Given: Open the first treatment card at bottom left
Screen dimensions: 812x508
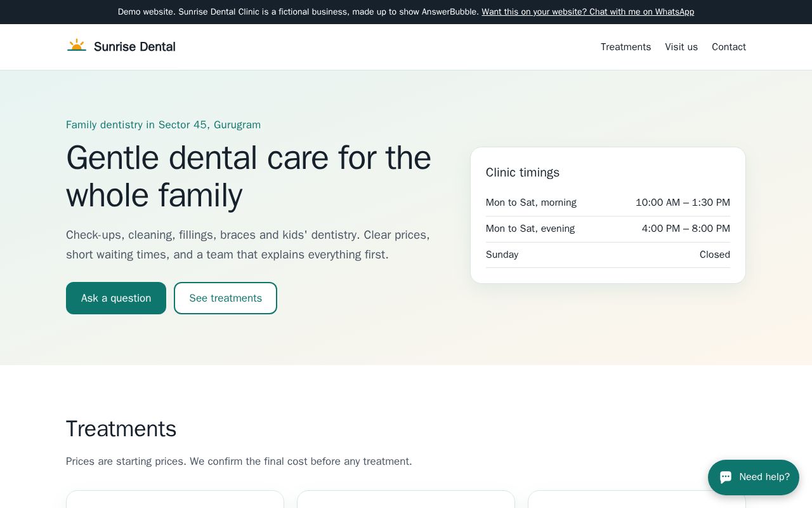Looking at the screenshot, I should coord(175,499).
